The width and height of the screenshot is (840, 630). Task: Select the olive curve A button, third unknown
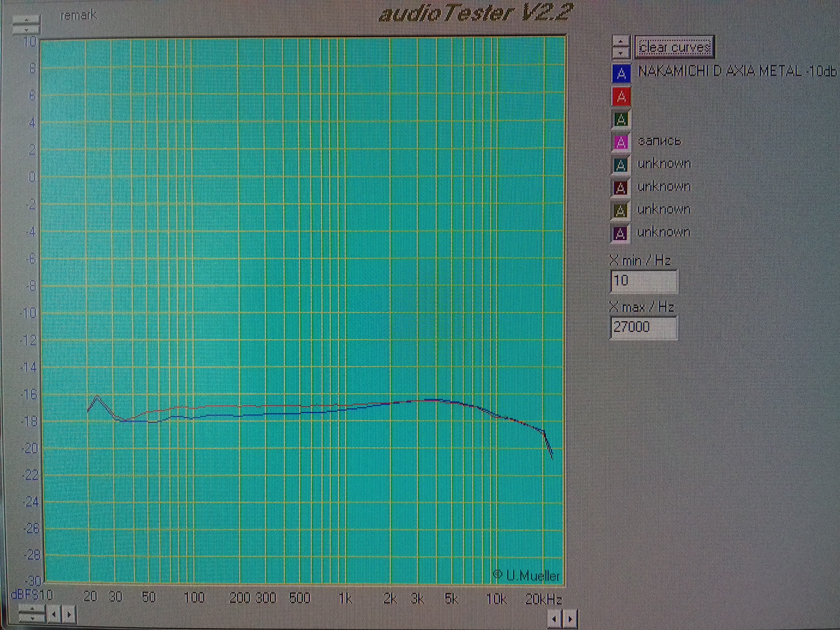point(620,211)
